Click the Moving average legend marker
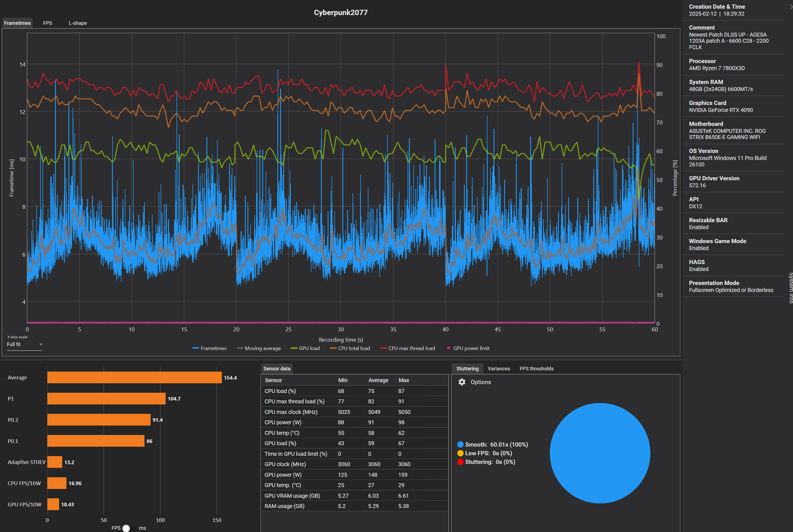The image size is (793, 532). 240,348
